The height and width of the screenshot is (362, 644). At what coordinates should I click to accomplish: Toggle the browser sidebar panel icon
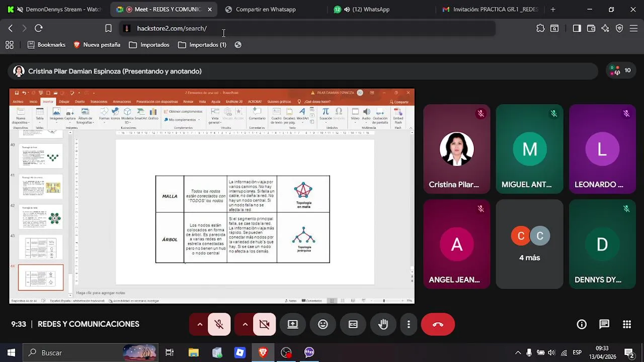tap(577, 28)
